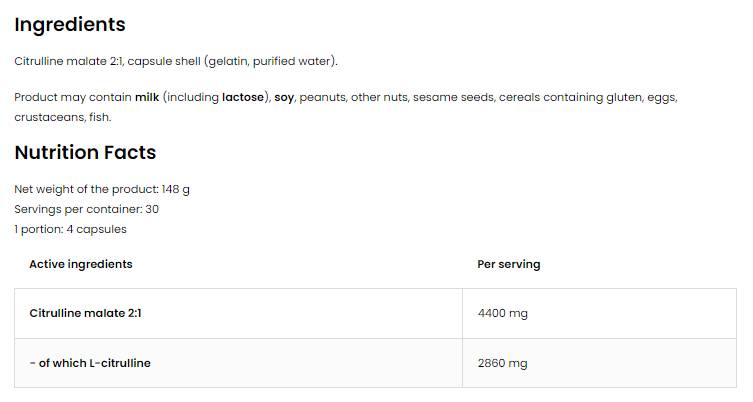The width and height of the screenshot is (753, 402).
Task: Click the word eggs in allergen warning
Action: click(661, 98)
